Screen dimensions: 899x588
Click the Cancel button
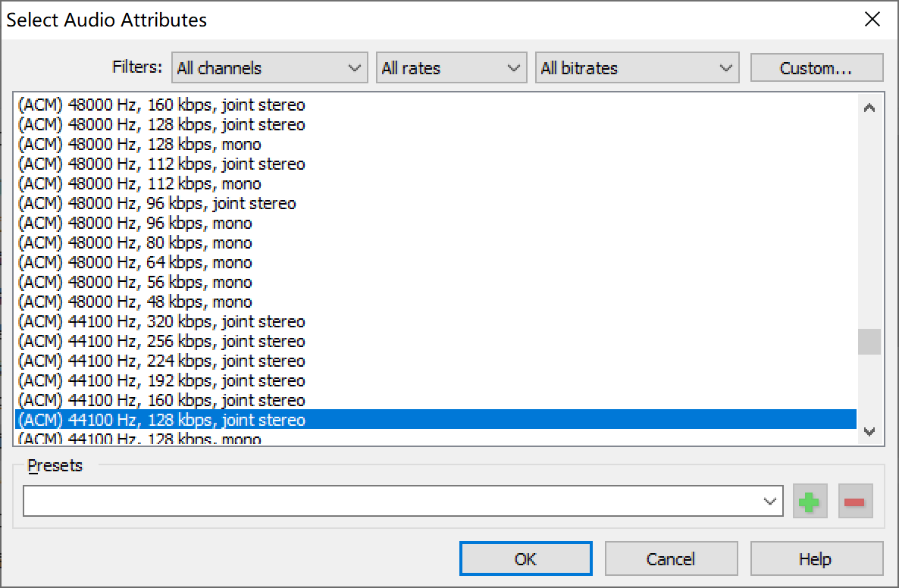pos(671,559)
